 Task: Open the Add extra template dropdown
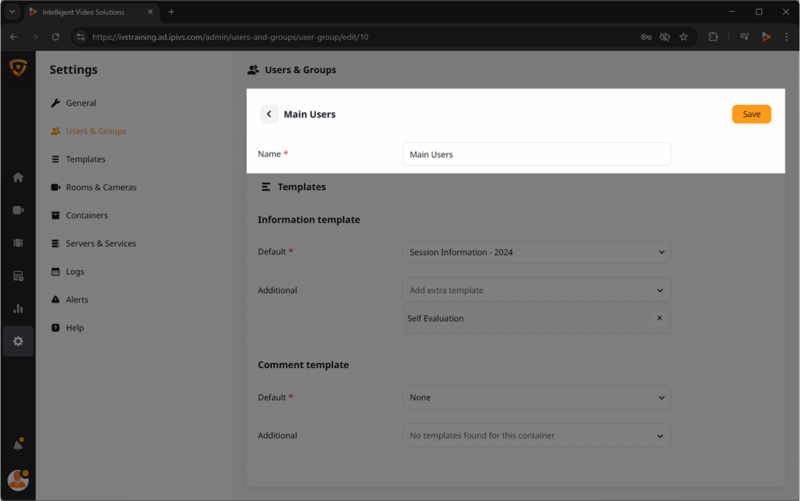[537, 290]
